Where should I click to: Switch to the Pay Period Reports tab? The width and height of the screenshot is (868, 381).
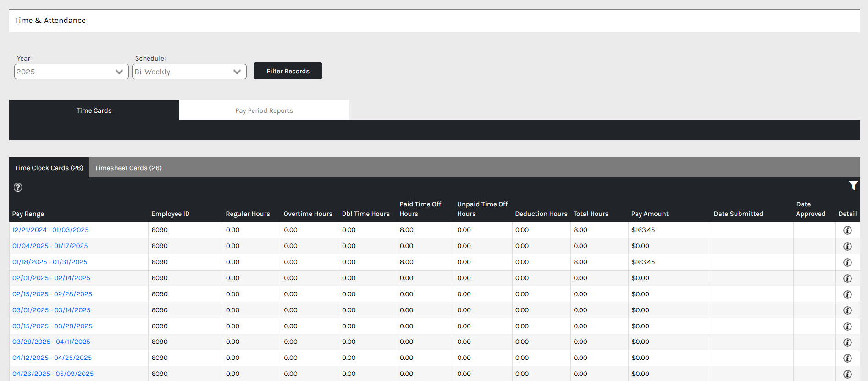pos(264,110)
